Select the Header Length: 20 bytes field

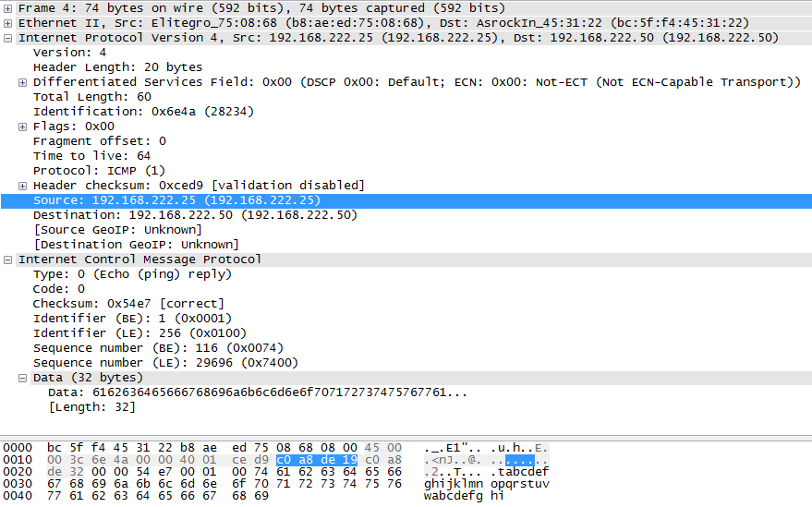click(117, 67)
